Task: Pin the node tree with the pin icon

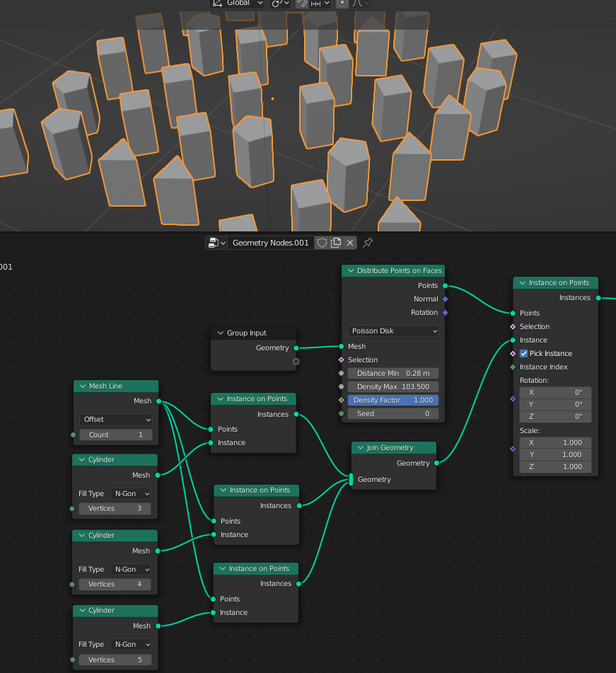Action: point(368,243)
